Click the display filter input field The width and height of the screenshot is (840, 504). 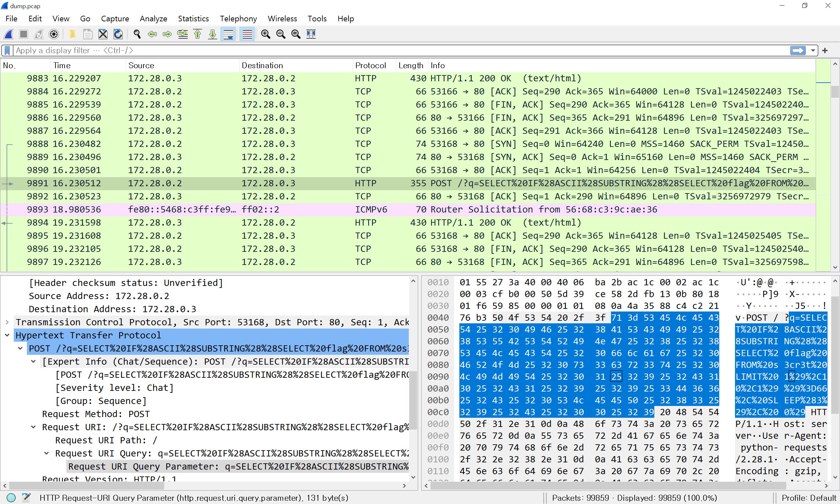(374, 50)
